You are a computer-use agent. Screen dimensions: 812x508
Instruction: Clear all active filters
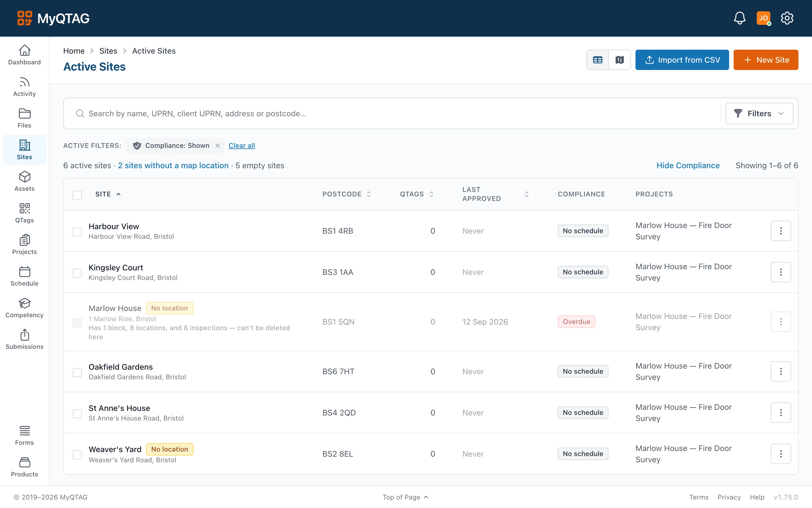[242, 145]
